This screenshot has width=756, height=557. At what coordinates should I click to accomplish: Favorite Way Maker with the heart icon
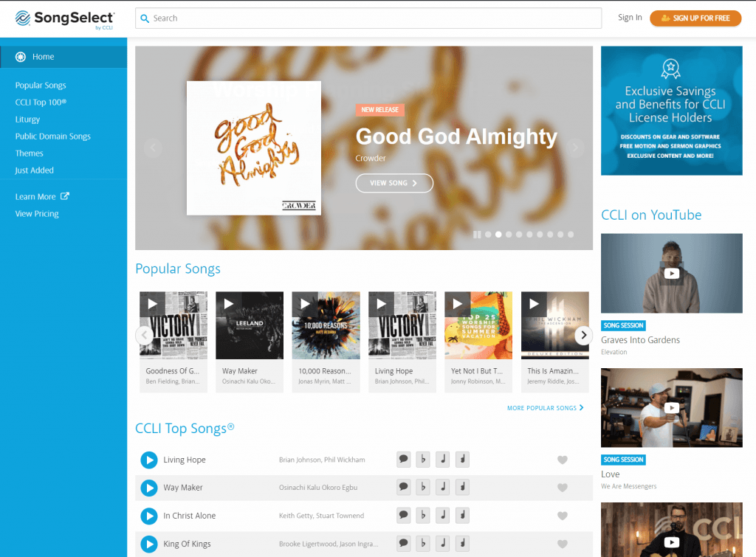(562, 488)
